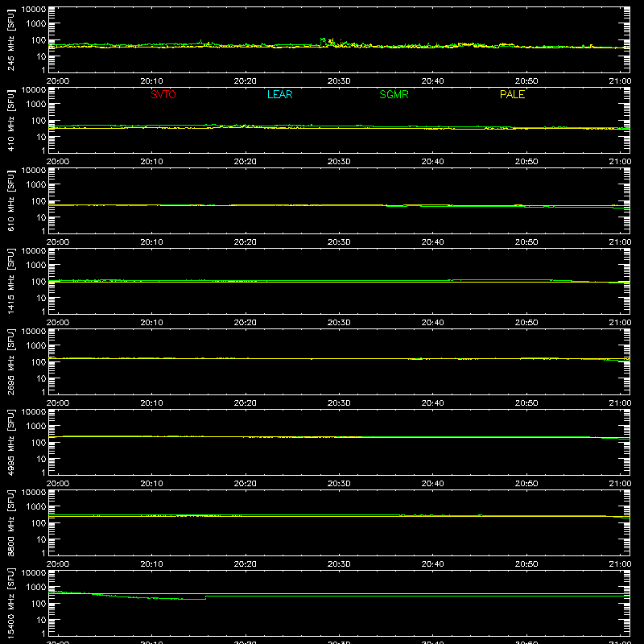Click the 1 tick label on 2695 MHz axis
The width and height of the screenshot is (644, 644).
coord(43,392)
